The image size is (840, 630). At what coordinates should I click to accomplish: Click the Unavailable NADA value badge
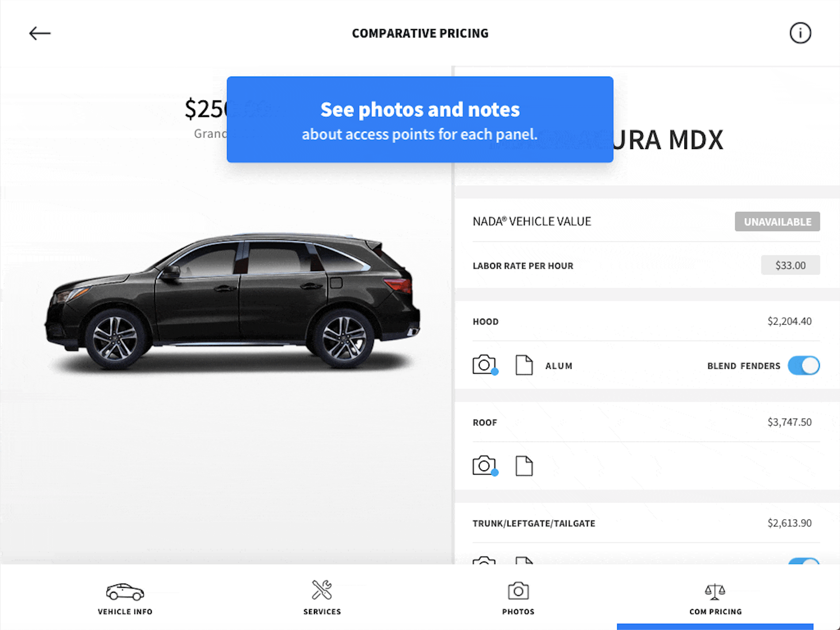pyautogui.click(x=777, y=222)
